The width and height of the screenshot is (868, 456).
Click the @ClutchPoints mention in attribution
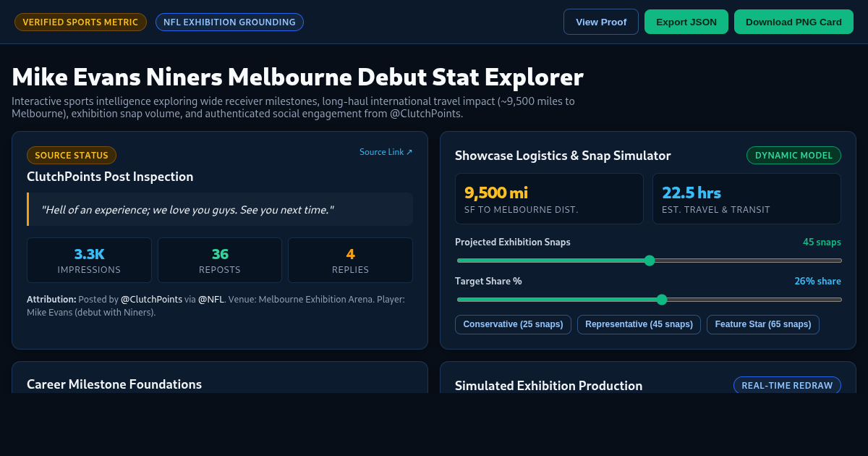coord(151,299)
